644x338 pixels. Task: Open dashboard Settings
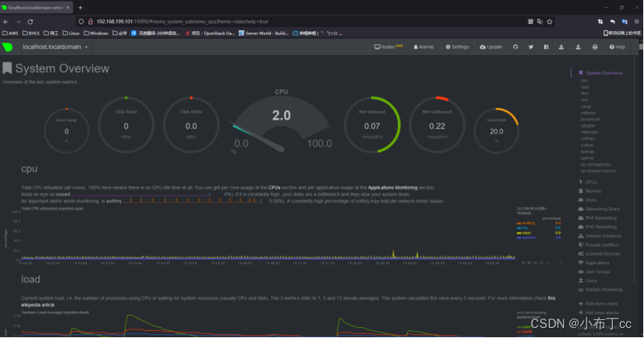(x=457, y=47)
